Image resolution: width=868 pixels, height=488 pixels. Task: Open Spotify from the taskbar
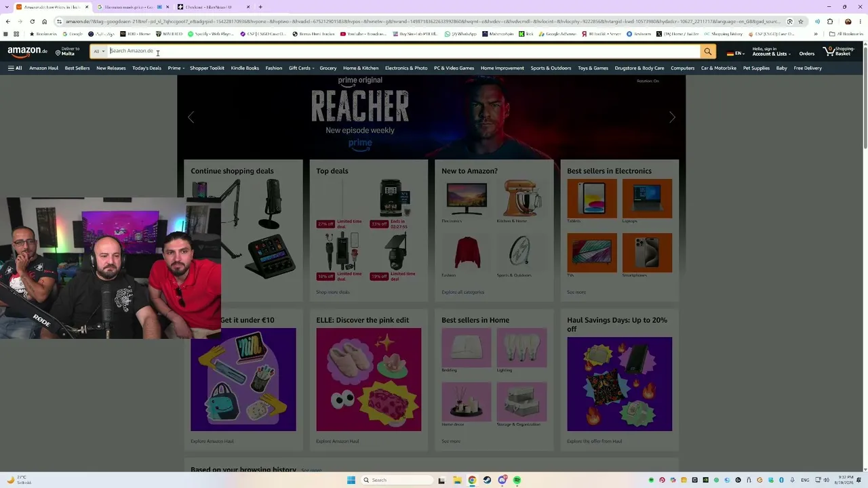click(x=517, y=480)
